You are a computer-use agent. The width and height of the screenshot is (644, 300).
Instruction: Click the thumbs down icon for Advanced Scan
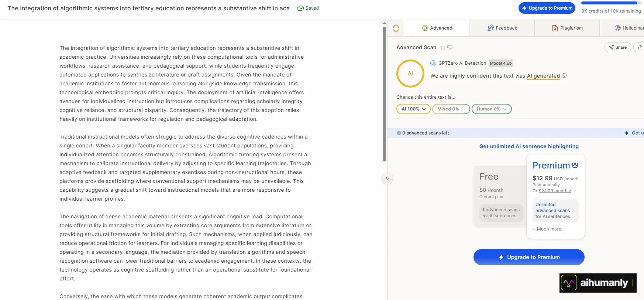pos(450,47)
